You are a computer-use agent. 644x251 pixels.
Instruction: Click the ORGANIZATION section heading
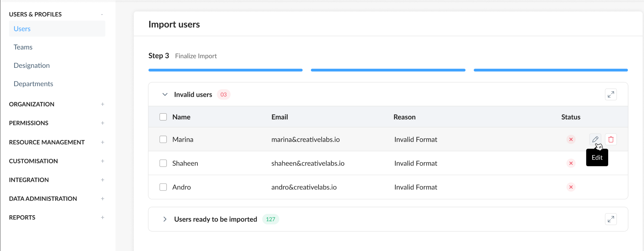pyautogui.click(x=32, y=104)
